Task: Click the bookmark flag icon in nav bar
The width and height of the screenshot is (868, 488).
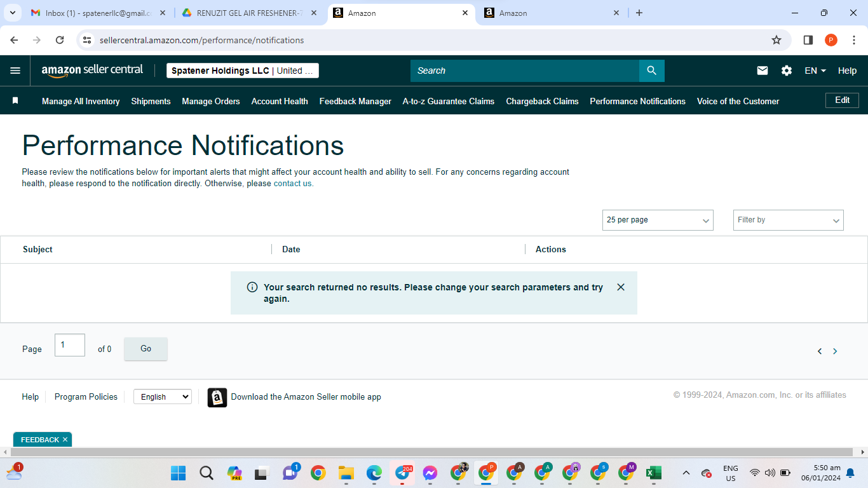Action: [x=15, y=101]
